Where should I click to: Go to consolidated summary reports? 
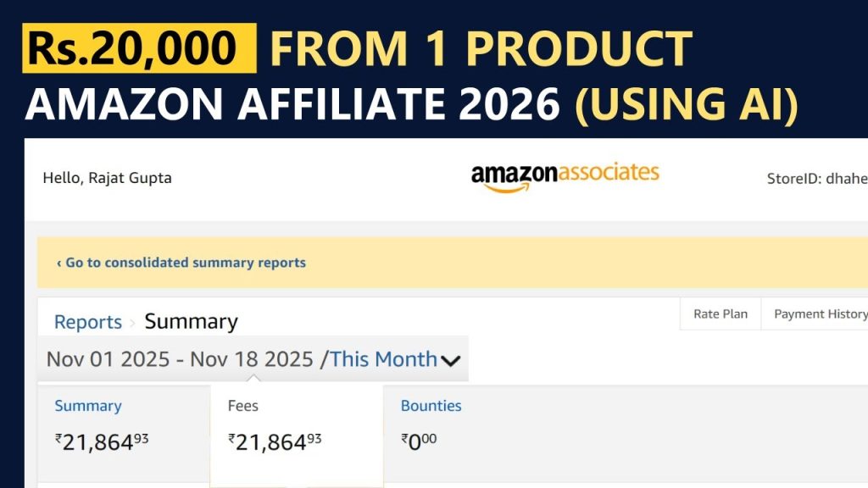(185, 263)
